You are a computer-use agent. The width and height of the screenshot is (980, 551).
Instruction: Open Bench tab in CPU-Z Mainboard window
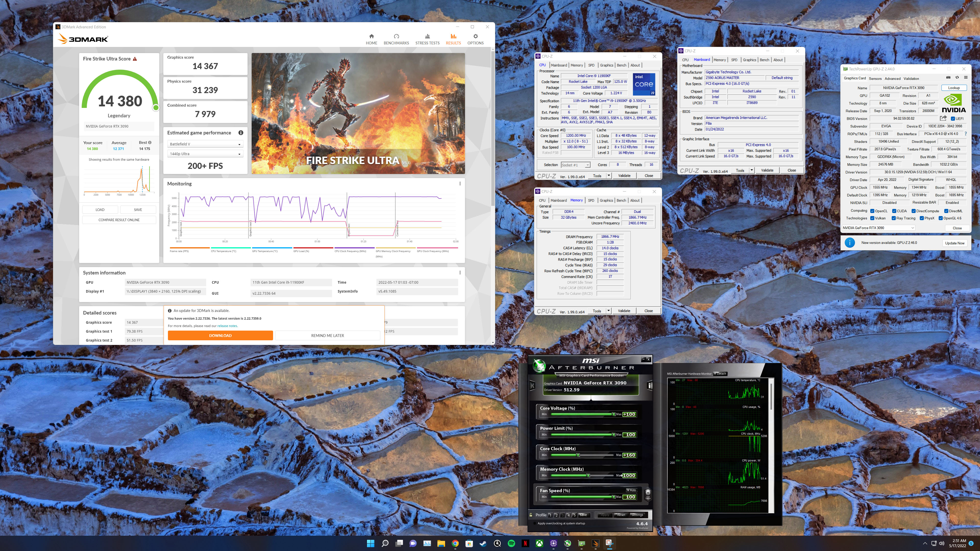[764, 60]
